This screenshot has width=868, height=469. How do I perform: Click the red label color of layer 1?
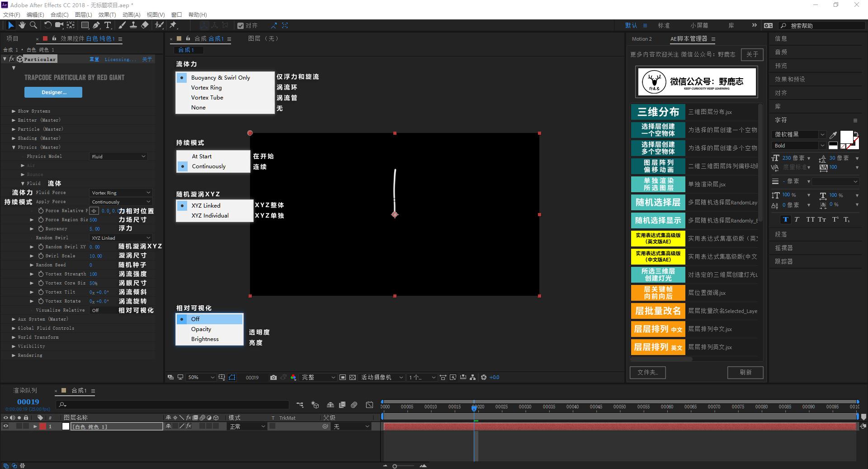(x=42, y=426)
